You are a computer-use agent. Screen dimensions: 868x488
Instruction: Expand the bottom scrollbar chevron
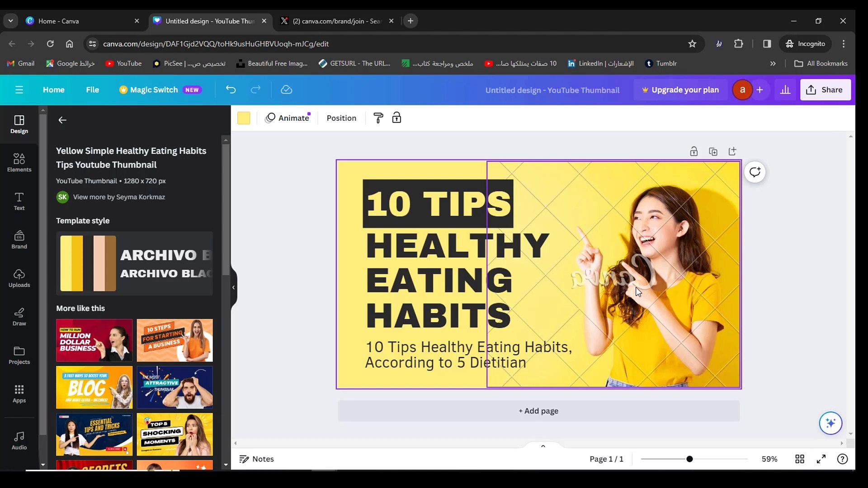click(x=543, y=446)
